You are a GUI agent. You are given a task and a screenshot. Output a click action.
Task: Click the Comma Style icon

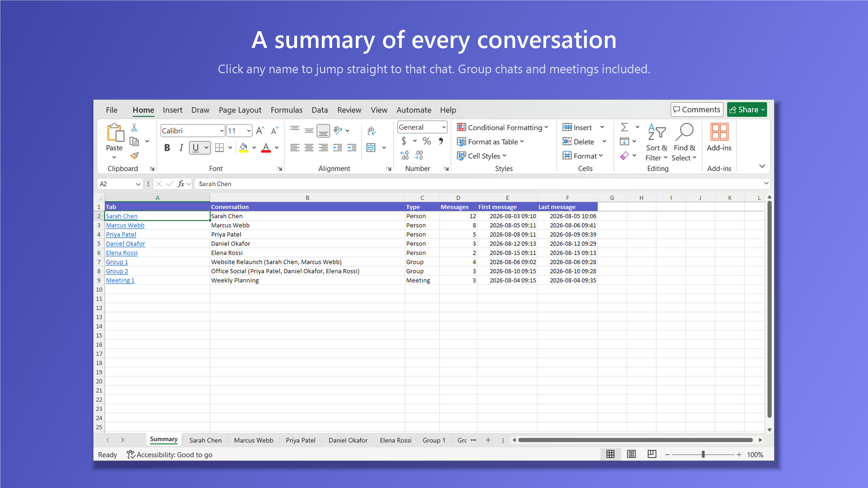441,141
